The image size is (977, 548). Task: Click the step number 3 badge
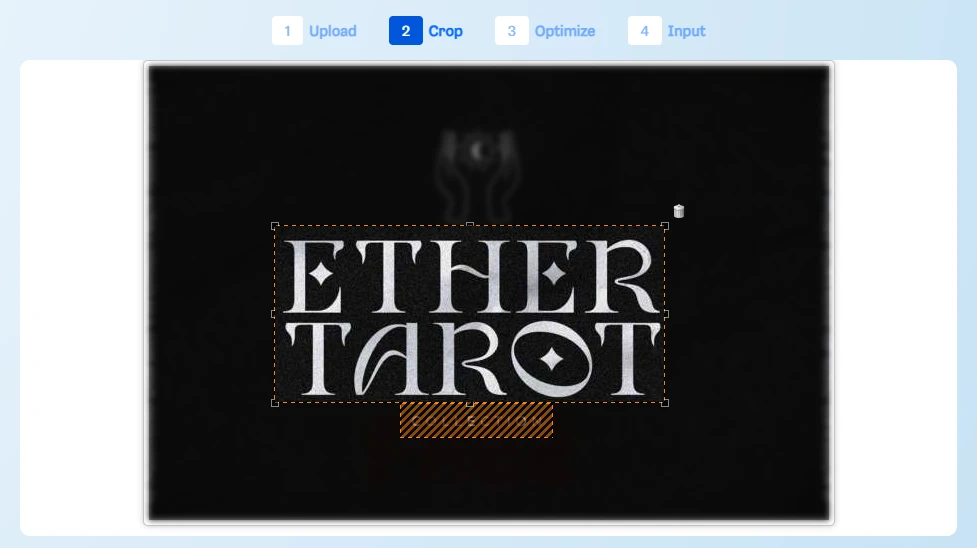tap(512, 31)
